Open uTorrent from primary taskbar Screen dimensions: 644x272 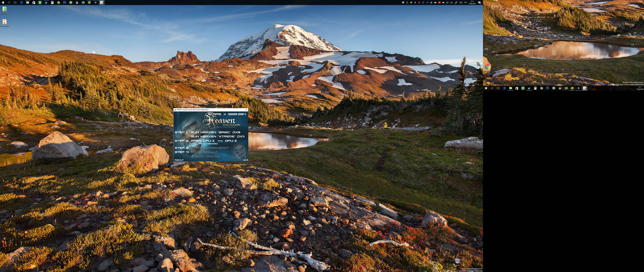click(x=40, y=3)
